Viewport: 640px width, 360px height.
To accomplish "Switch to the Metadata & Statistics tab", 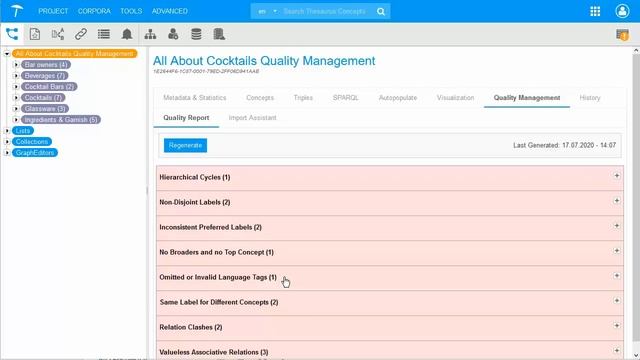I will pyautogui.click(x=195, y=98).
